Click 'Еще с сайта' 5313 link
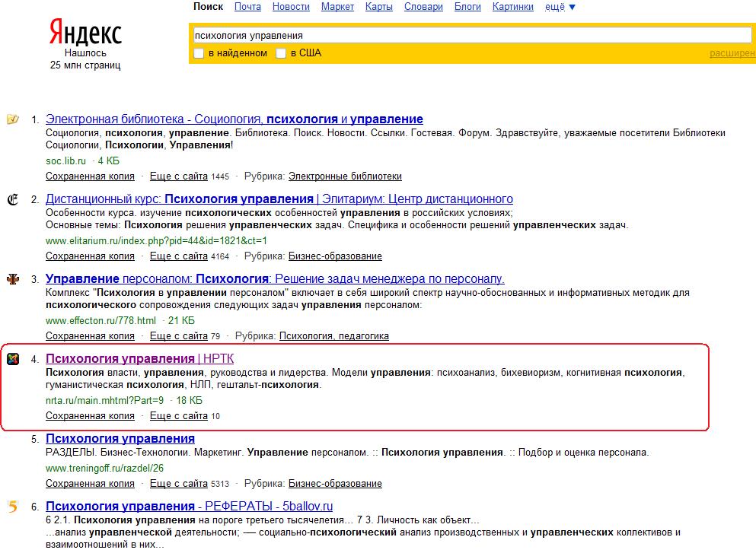This screenshot has width=756, height=553. pyautogui.click(x=179, y=484)
